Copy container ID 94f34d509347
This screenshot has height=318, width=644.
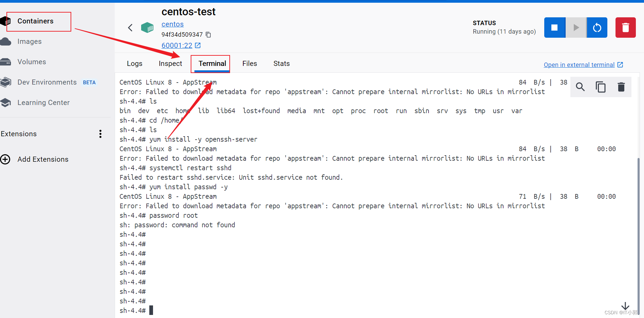tap(208, 35)
